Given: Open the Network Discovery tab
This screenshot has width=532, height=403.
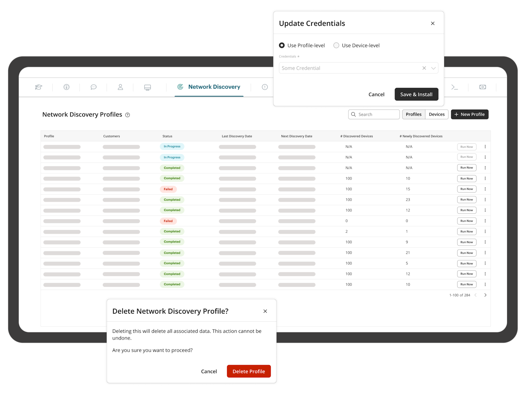Looking at the screenshot, I should click(x=209, y=87).
